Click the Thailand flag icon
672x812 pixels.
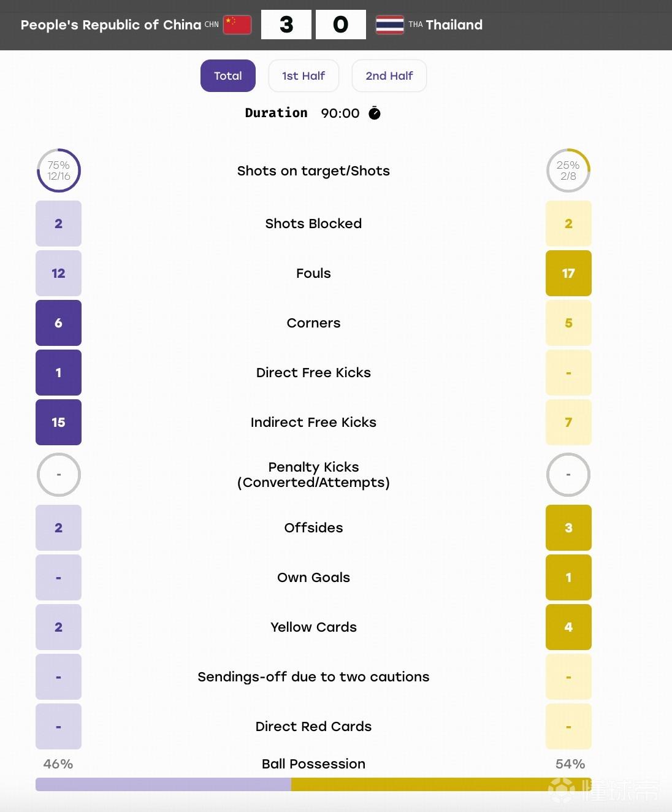389,25
